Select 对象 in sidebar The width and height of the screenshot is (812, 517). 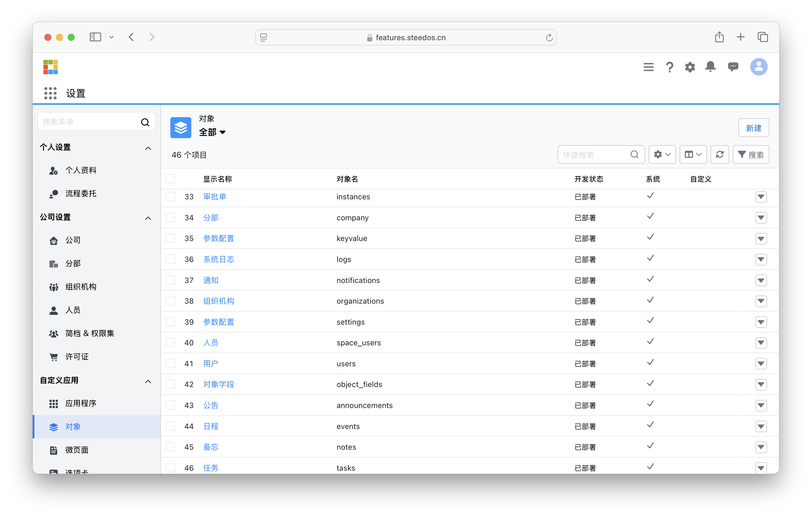click(x=97, y=427)
